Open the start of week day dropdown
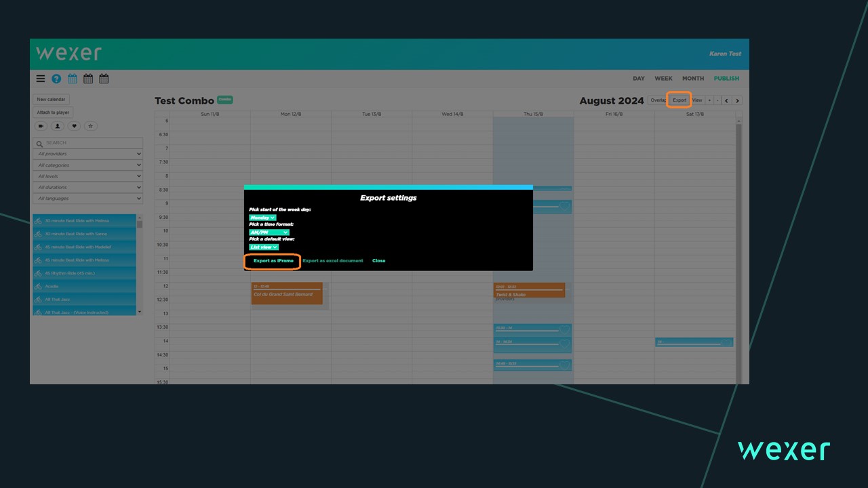This screenshot has height=488, width=868. coord(262,218)
